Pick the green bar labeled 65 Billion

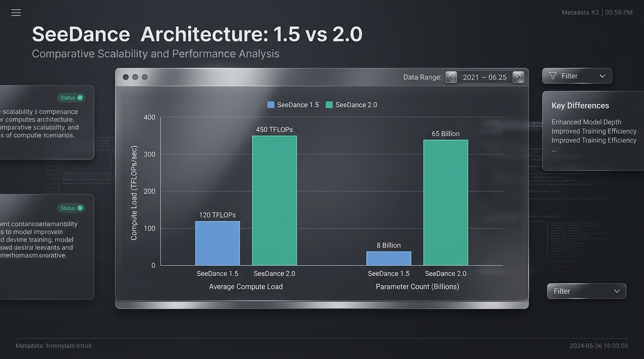[x=446, y=202]
